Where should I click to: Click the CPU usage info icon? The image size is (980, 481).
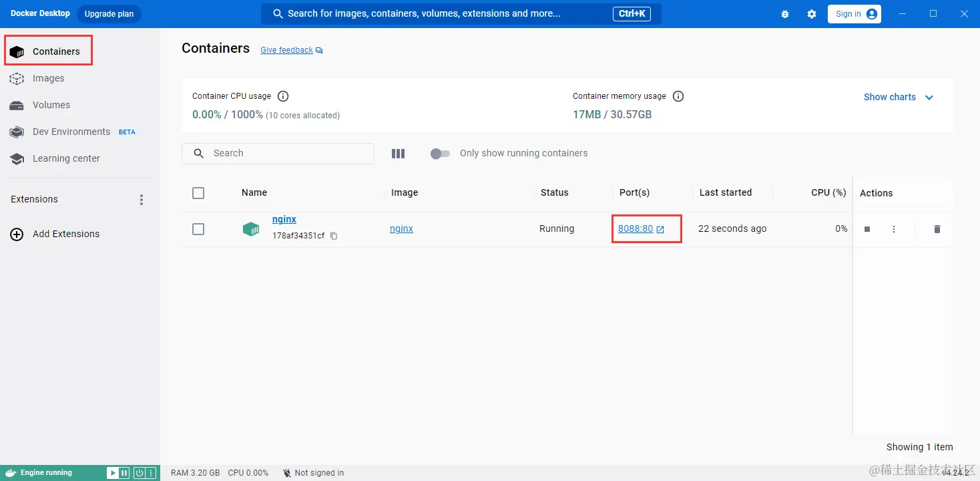[283, 96]
